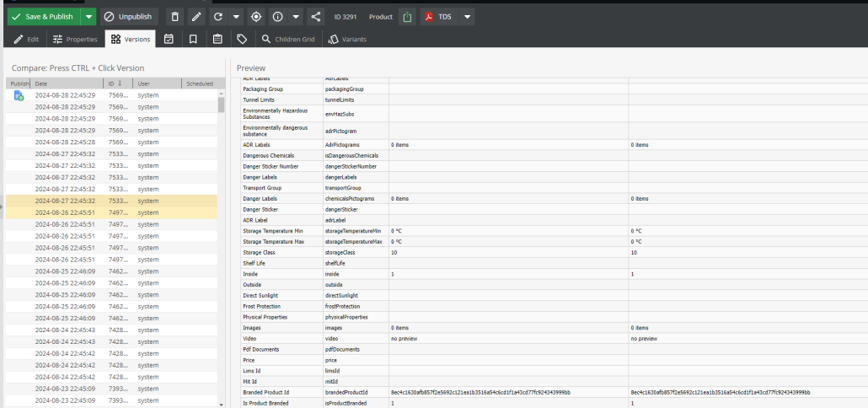Sort versions by the ID column header
Image resolution: width=868 pixels, height=408 pixels.
(118, 83)
